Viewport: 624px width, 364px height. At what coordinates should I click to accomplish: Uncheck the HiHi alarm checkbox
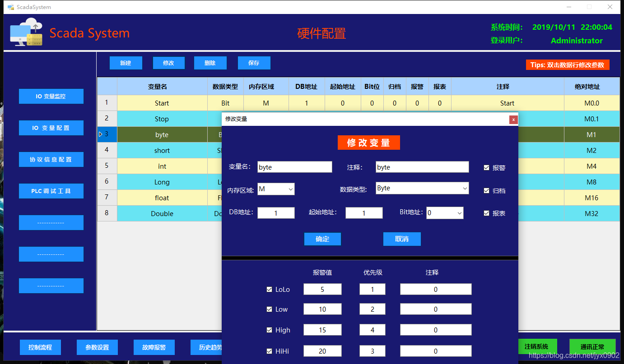point(270,351)
